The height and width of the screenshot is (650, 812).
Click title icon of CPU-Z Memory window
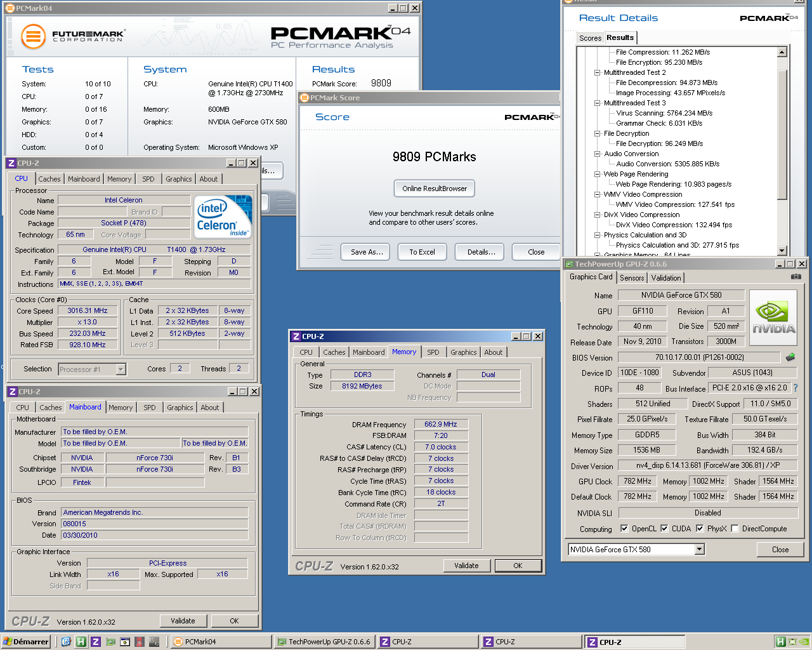pos(296,336)
